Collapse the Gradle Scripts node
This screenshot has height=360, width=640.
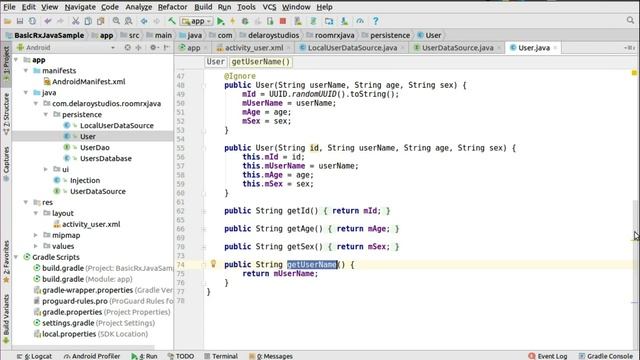click(x=16, y=257)
